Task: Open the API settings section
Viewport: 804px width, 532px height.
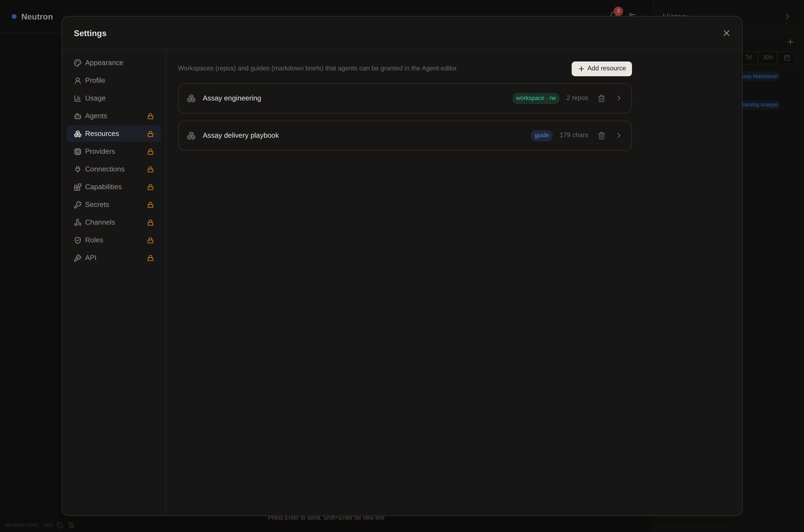Action: click(x=114, y=258)
